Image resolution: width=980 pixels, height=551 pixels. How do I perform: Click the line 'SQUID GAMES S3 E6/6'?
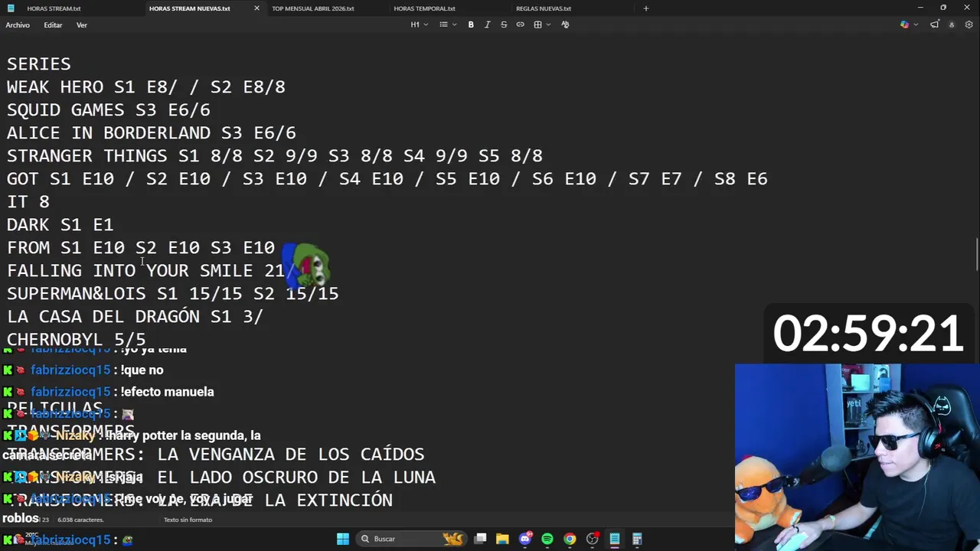tap(109, 110)
